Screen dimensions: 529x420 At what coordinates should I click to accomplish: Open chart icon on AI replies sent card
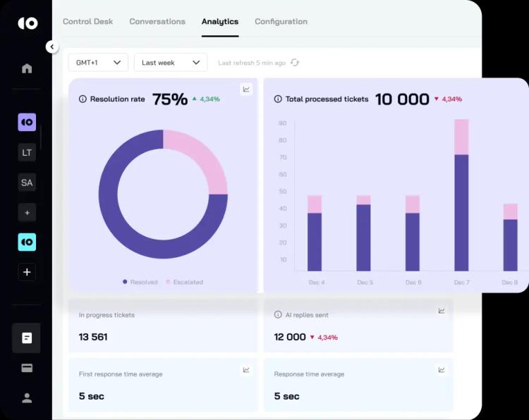[442, 311]
